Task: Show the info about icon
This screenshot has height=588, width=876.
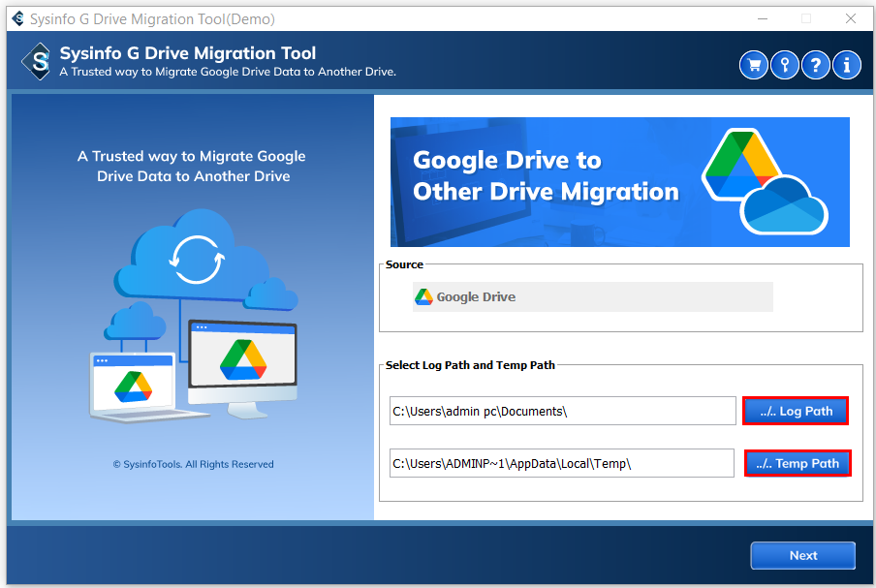Action: [847, 65]
